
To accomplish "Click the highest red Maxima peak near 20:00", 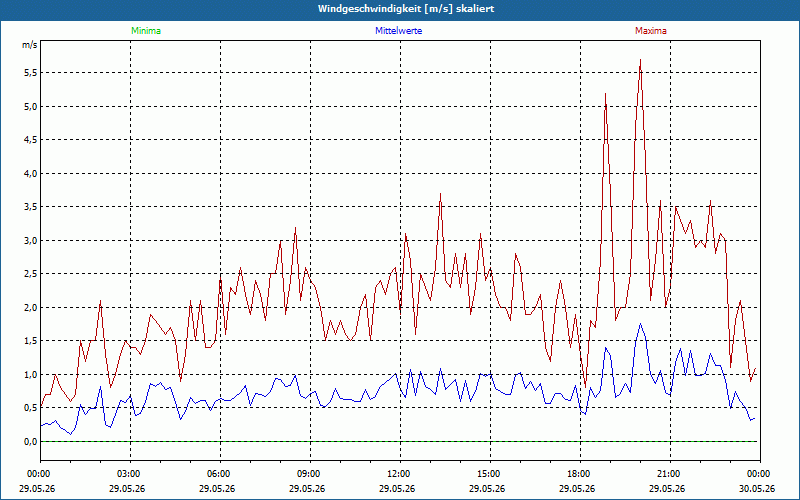I will [x=640, y=60].
